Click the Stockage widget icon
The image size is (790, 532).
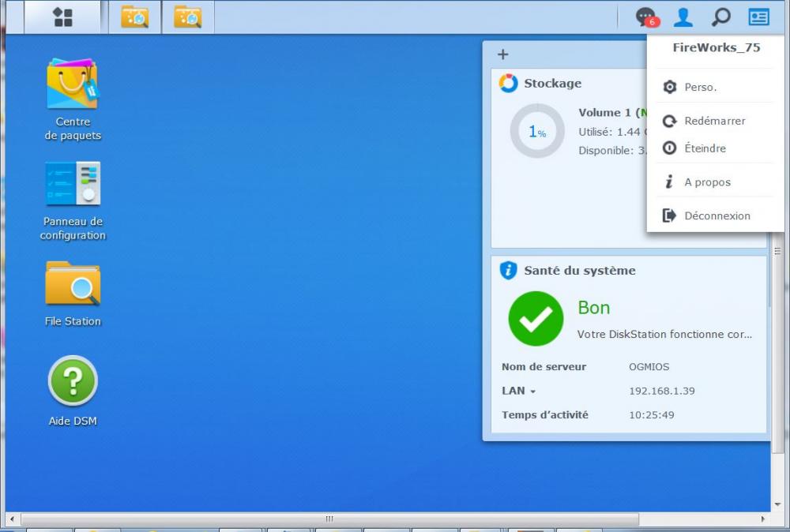coord(508,83)
